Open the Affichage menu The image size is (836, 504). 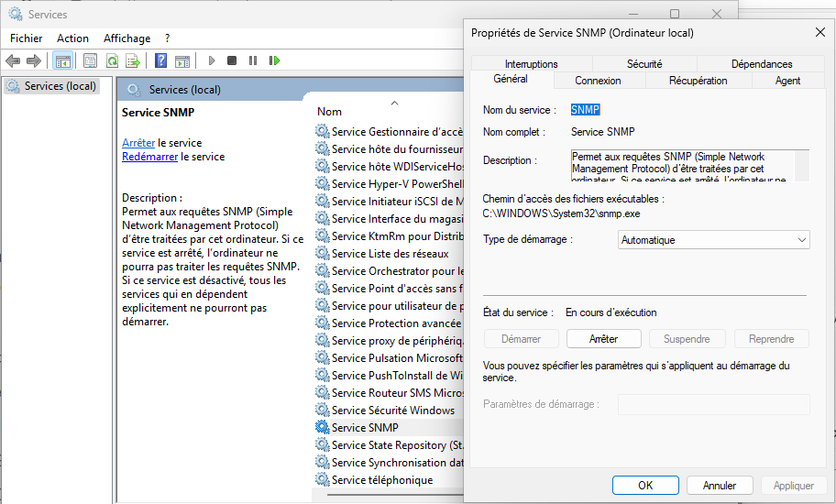click(126, 38)
